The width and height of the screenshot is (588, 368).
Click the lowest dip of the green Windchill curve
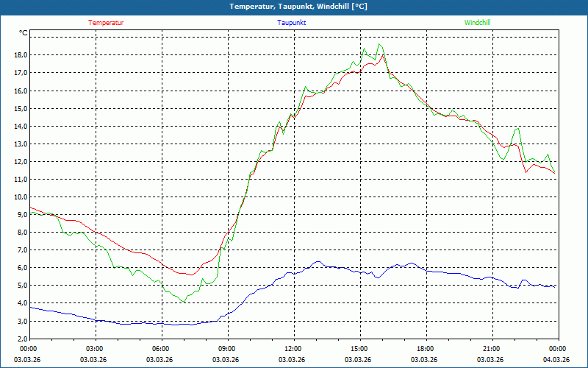(x=184, y=302)
